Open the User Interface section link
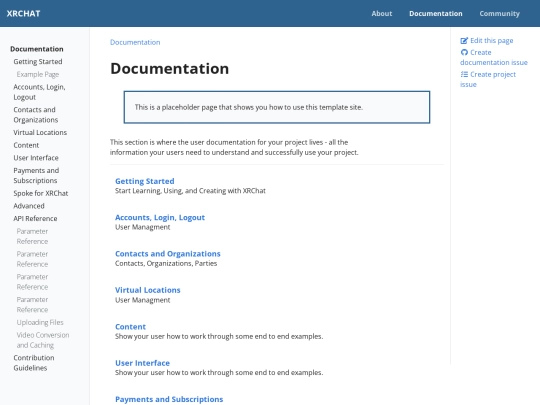The height and width of the screenshot is (405, 540). pyautogui.click(x=143, y=363)
